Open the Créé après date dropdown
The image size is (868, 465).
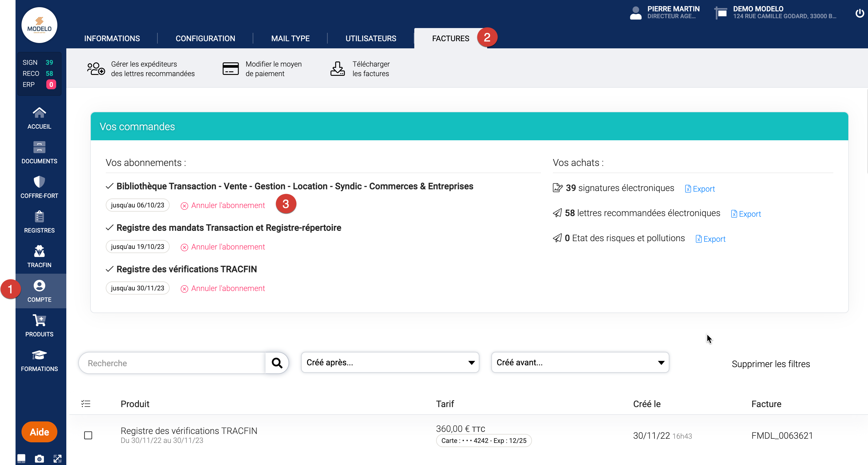pyautogui.click(x=390, y=362)
